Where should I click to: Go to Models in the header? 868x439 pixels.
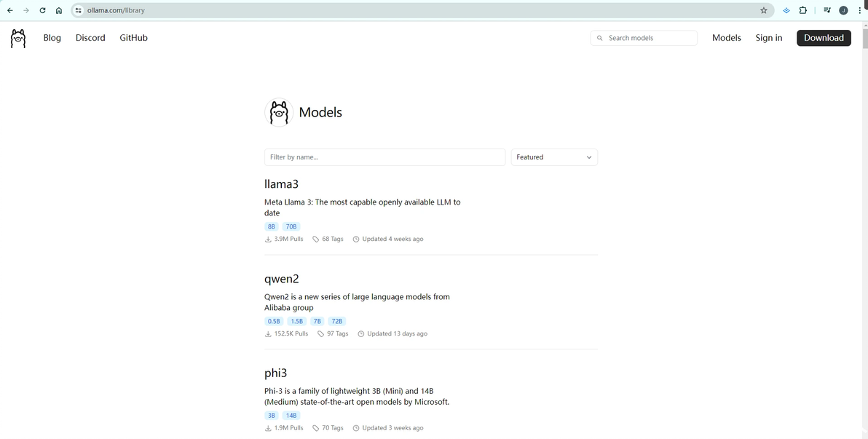coord(726,38)
